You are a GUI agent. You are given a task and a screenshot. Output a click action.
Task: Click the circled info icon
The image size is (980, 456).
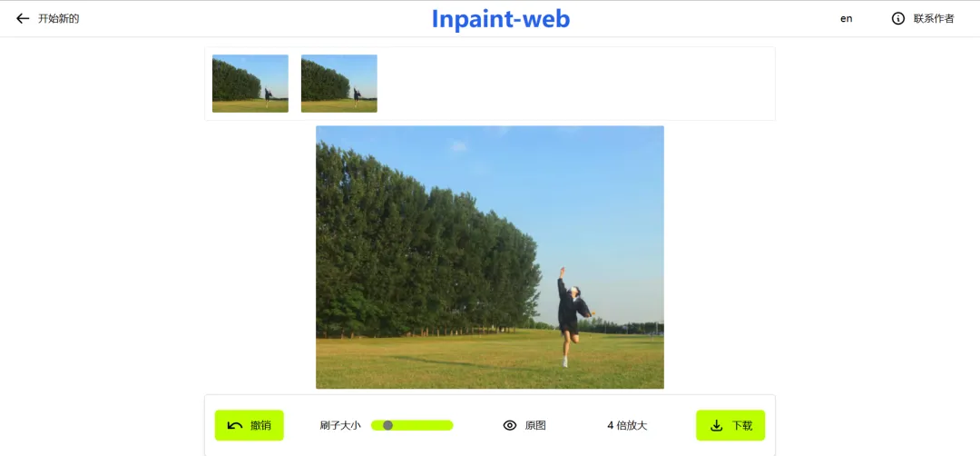point(898,19)
